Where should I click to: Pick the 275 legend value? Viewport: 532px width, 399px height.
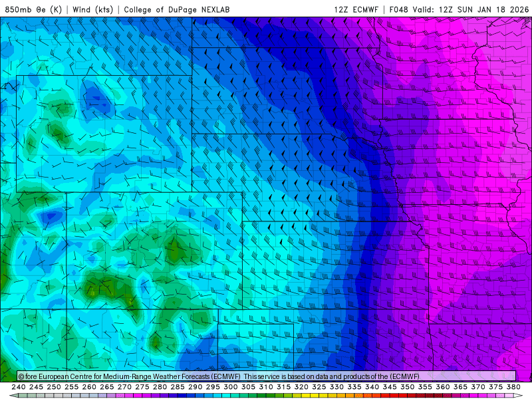coord(142,387)
